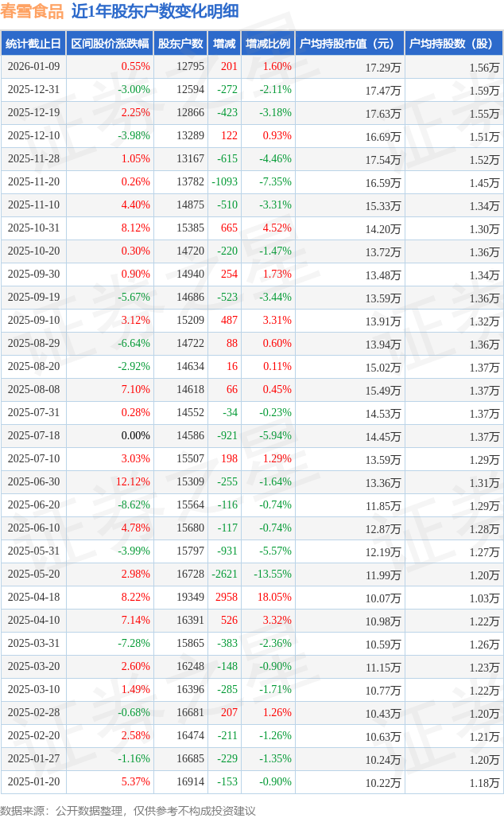Click the 增减 column header
The width and height of the screenshot is (504, 818).
click(224, 44)
